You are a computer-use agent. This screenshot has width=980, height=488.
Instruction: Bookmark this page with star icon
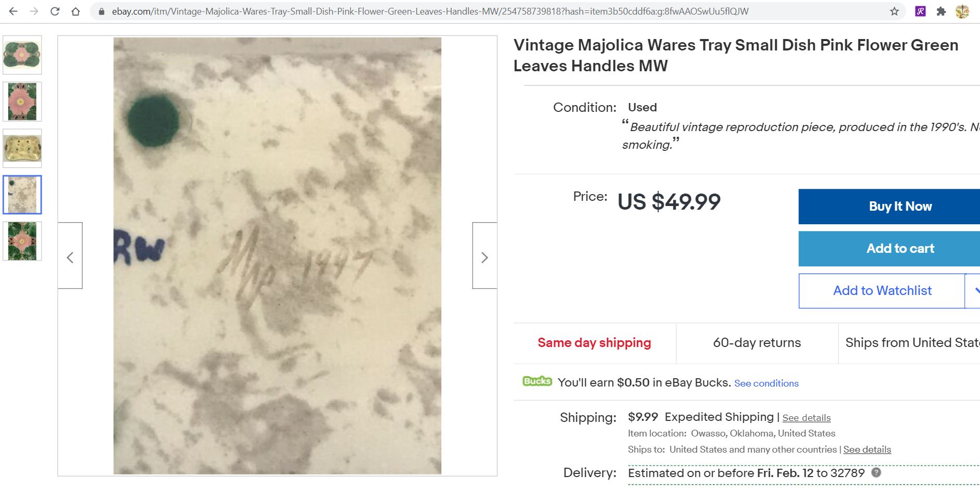pos(894,11)
